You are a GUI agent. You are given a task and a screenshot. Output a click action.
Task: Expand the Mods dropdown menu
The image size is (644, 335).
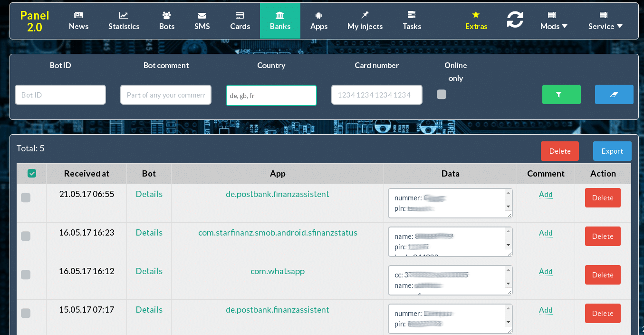(x=554, y=21)
